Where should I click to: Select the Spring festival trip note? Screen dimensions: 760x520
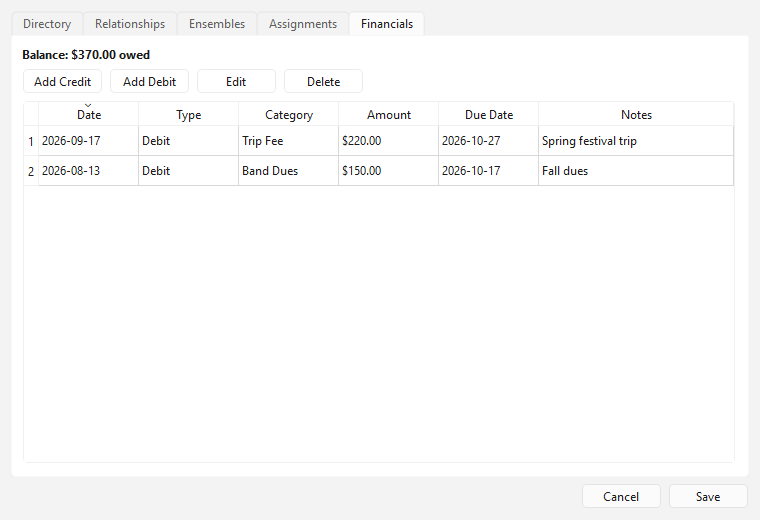[636, 141]
